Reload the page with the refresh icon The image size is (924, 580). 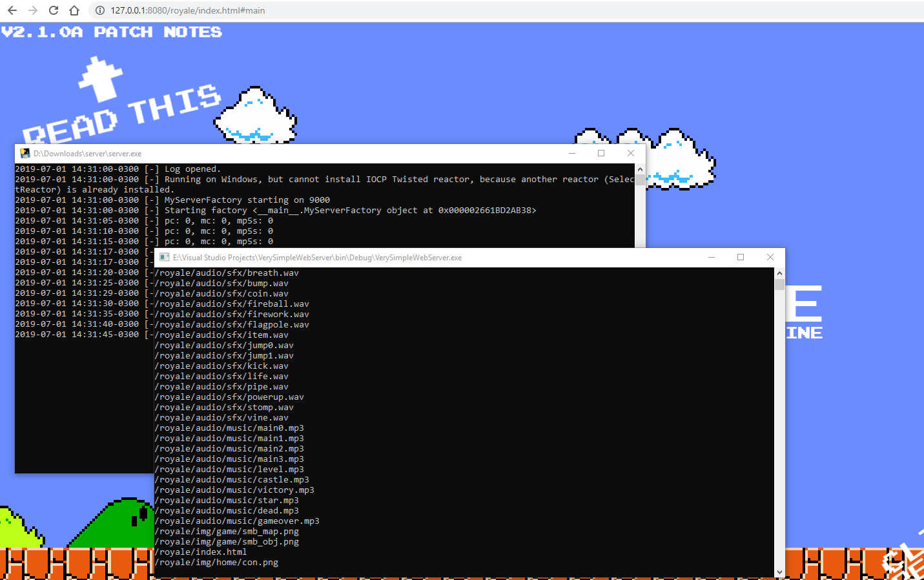(54, 10)
